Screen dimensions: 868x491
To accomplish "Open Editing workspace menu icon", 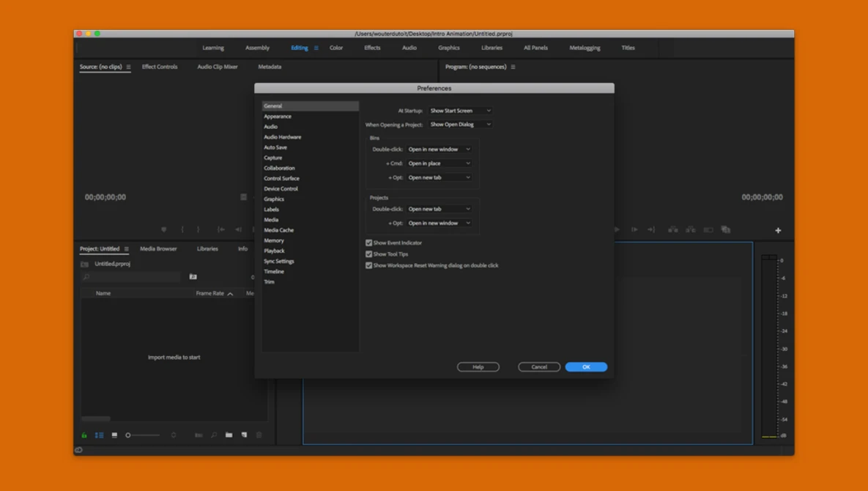I will point(316,48).
